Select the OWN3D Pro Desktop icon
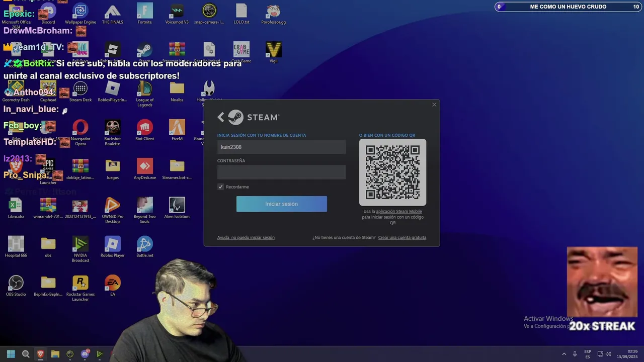644x362 pixels. click(x=112, y=210)
